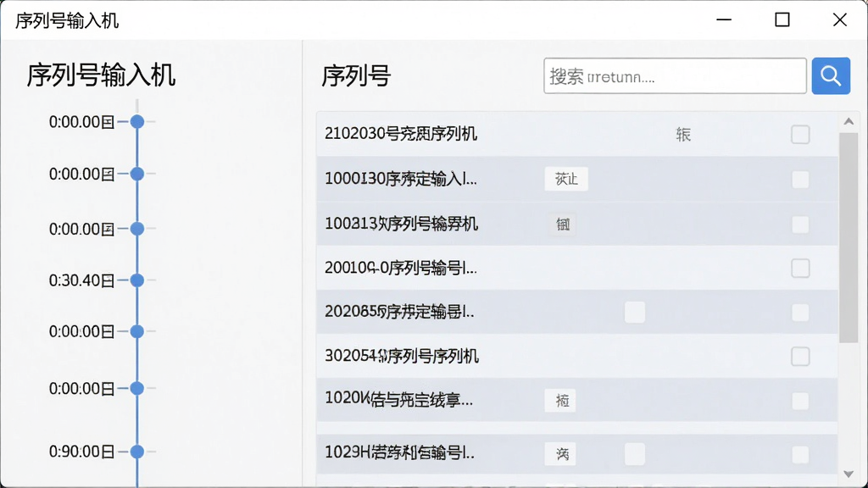
Task: Select timeline marker below 0:30.40
Action: pos(137,331)
